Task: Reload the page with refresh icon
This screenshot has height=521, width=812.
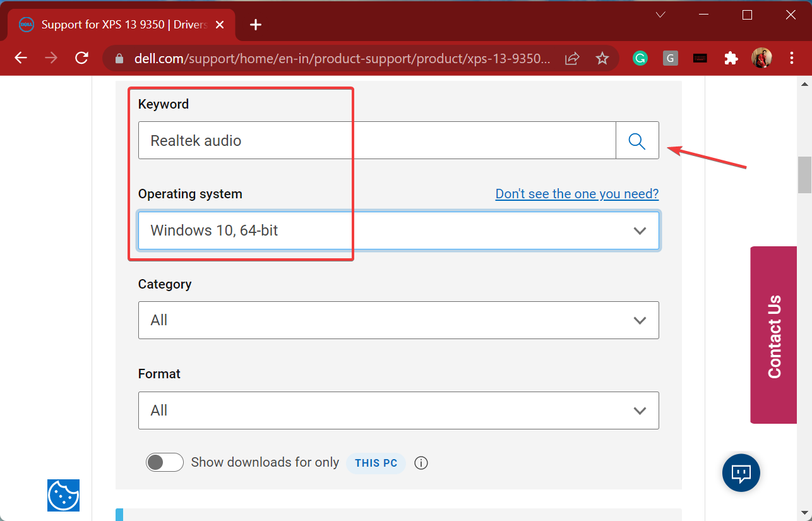Action: tap(81, 59)
